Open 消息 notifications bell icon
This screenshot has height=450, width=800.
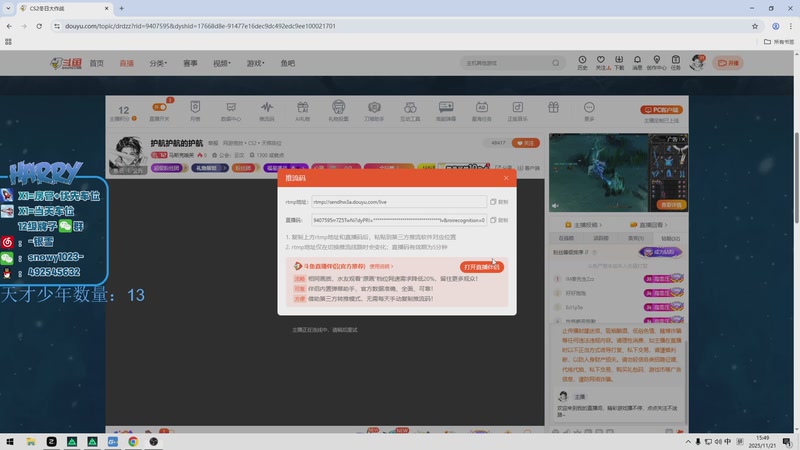[x=637, y=63]
